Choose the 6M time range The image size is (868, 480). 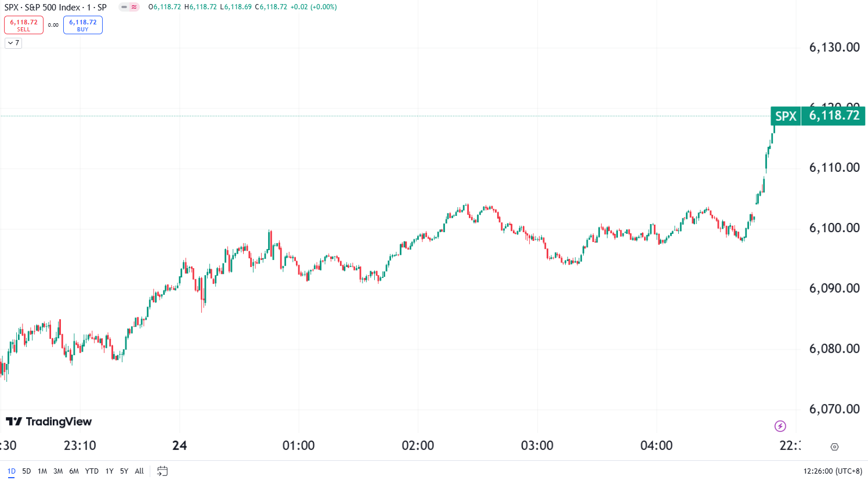pos(74,471)
